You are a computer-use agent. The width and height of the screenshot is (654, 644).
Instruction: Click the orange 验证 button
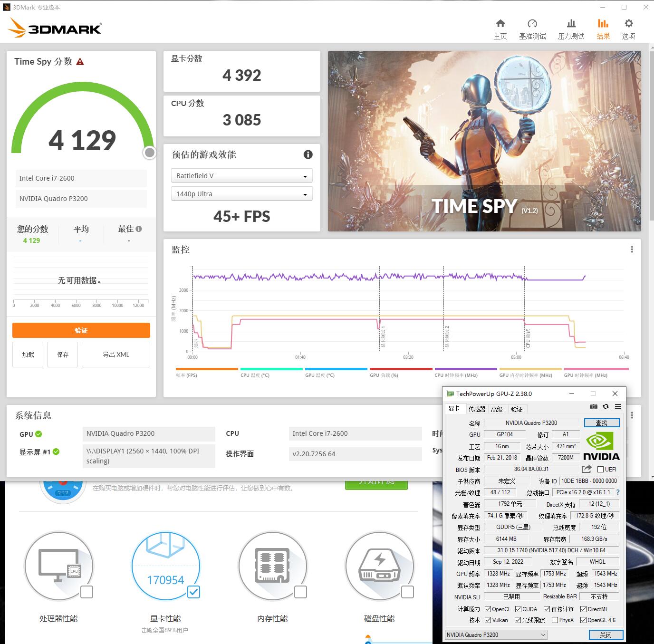(x=81, y=330)
